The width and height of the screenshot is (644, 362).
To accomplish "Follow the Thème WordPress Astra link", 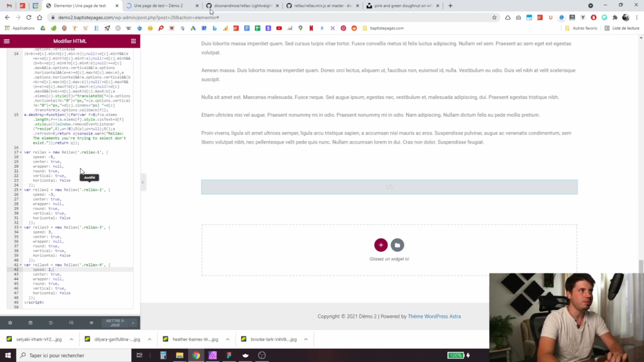I will tap(434, 316).
